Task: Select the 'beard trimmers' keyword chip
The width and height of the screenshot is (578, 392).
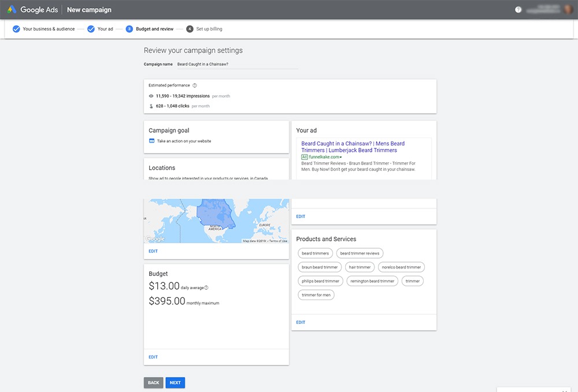Action: [x=315, y=253]
